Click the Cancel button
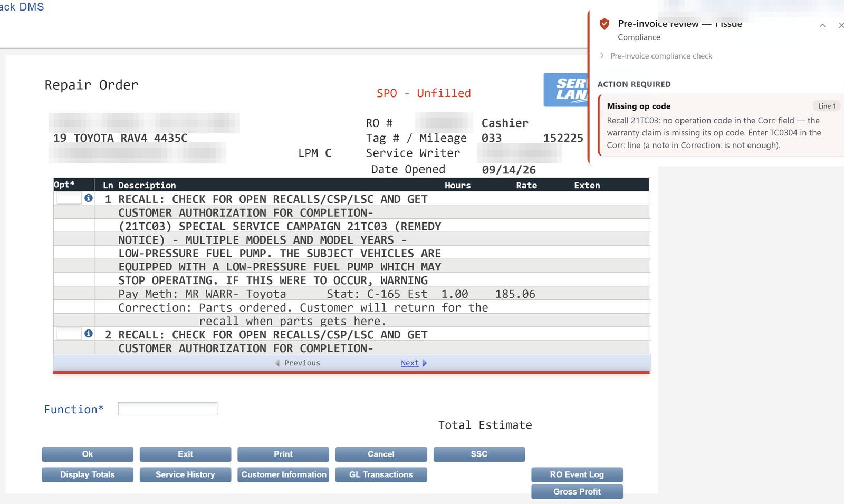 [381, 454]
